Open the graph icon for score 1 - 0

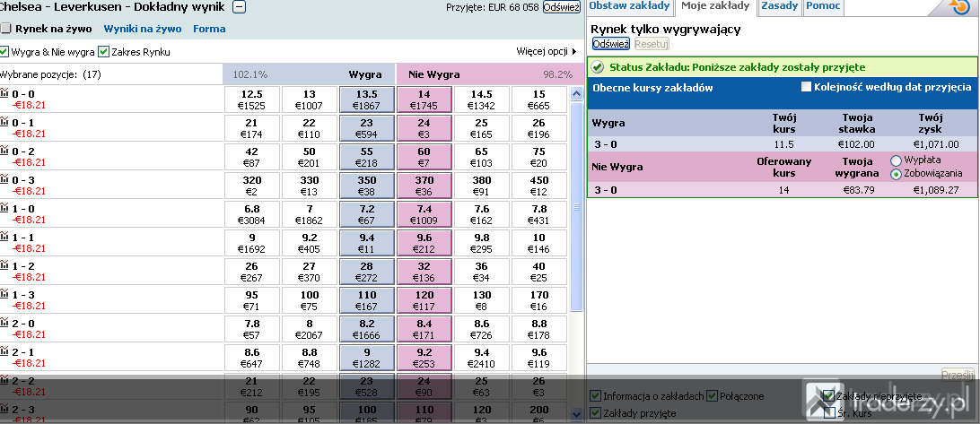[4, 208]
